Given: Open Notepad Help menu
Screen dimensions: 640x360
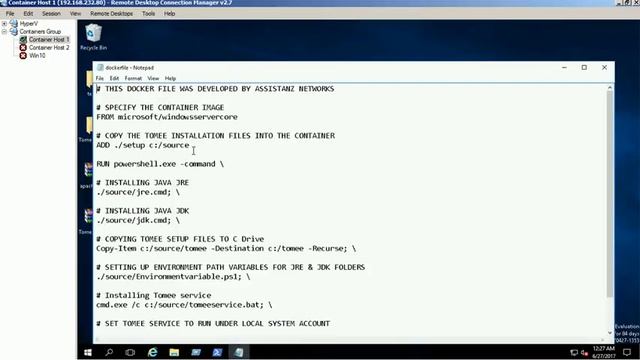Looking at the screenshot, I should [x=170, y=78].
